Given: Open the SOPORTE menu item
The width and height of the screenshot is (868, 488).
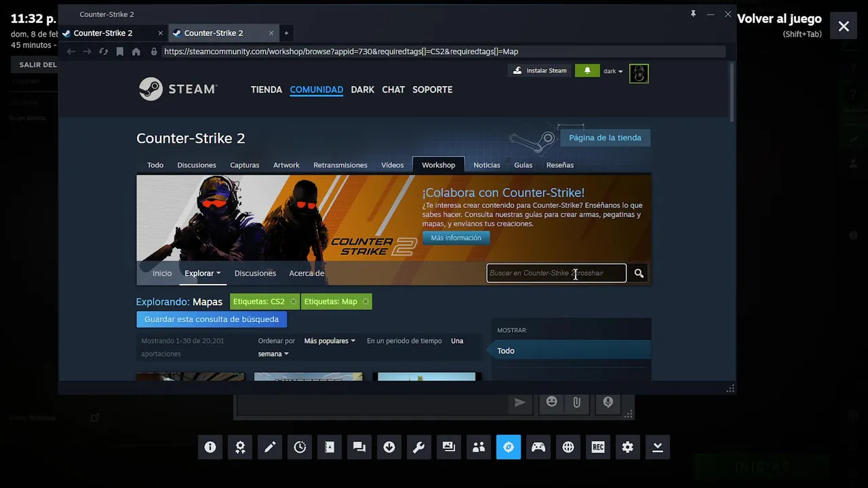Looking at the screenshot, I should (433, 89).
